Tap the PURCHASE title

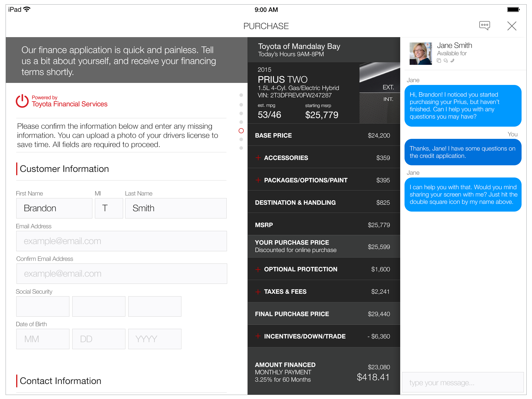pyautogui.click(x=266, y=26)
